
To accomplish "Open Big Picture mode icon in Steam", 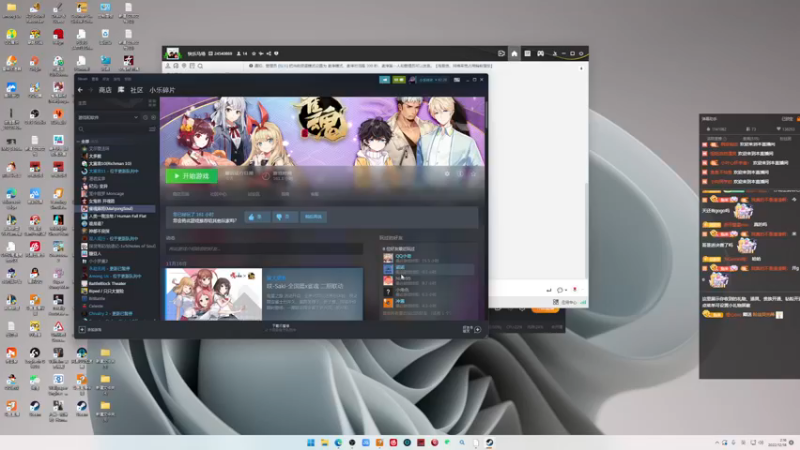I will pos(457,80).
